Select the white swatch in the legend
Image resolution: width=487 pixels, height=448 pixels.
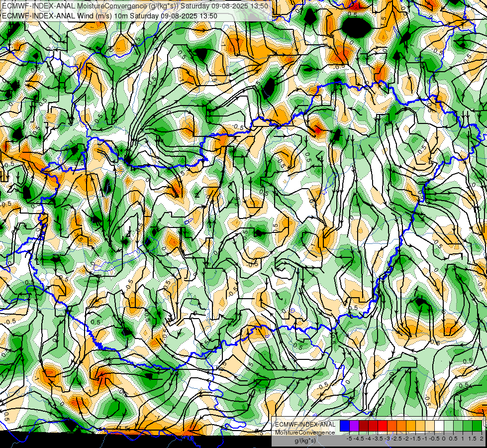pos(439,426)
